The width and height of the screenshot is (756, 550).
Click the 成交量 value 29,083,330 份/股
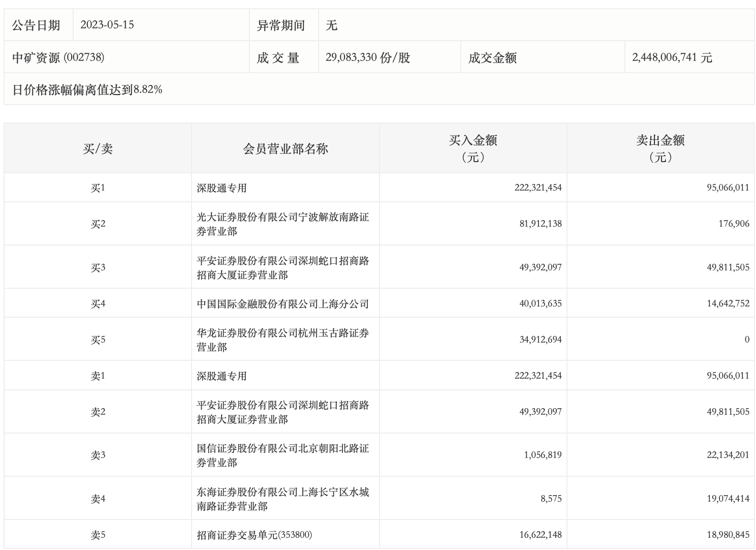(x=367, y=57)
